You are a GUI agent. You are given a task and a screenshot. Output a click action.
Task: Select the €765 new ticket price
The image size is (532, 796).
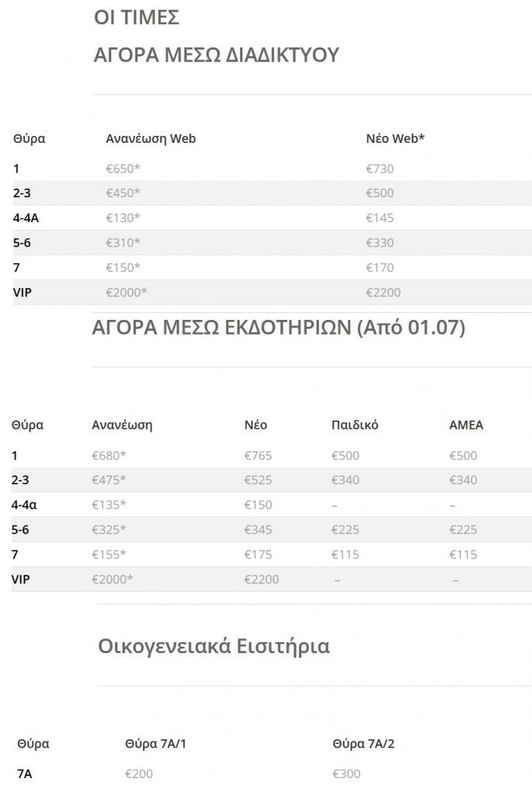259,456
